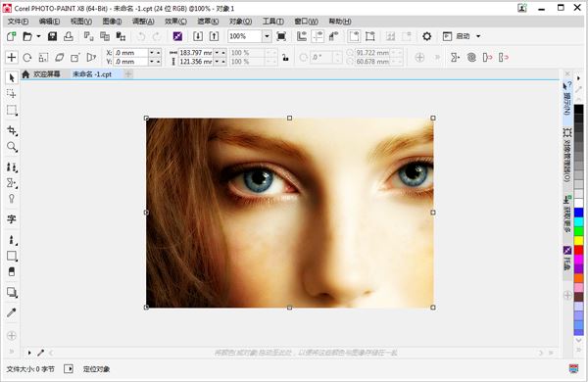Click the Export up-arrow icon
588x382 pixels.
pyautogui.click(x=214, y=36)
